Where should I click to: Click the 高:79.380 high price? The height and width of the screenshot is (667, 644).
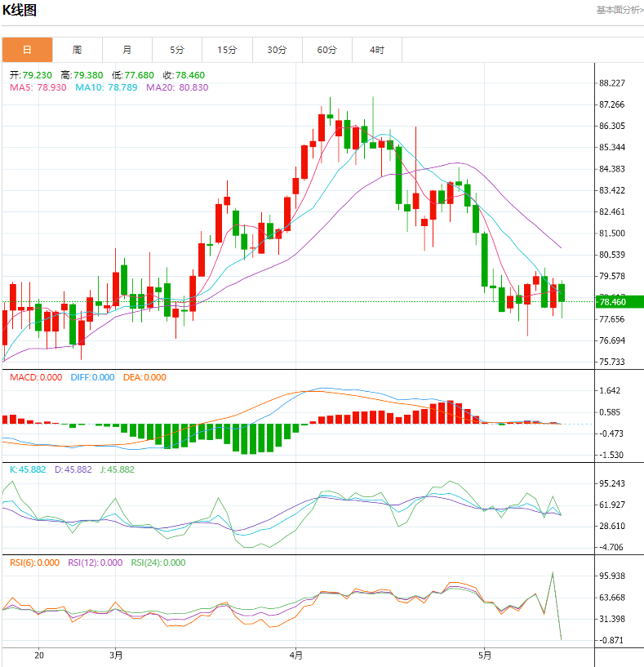82,75
